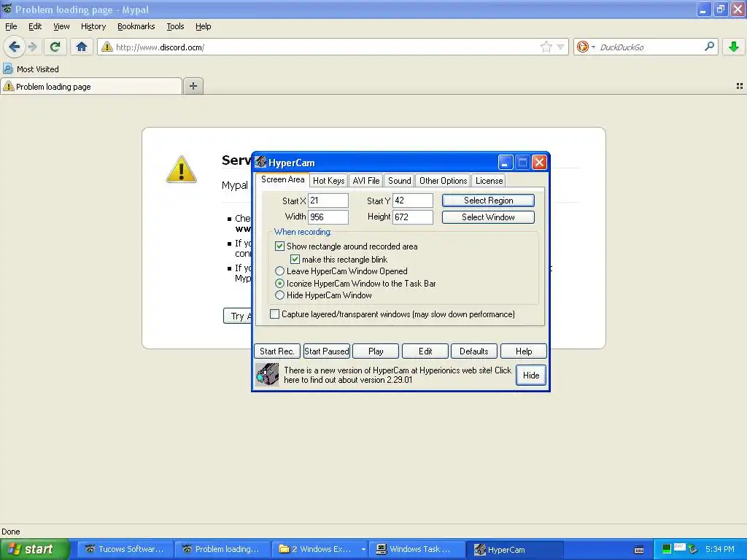Open a new tab with the plus button
747x560 pixels.
click(x=193, y=86)
